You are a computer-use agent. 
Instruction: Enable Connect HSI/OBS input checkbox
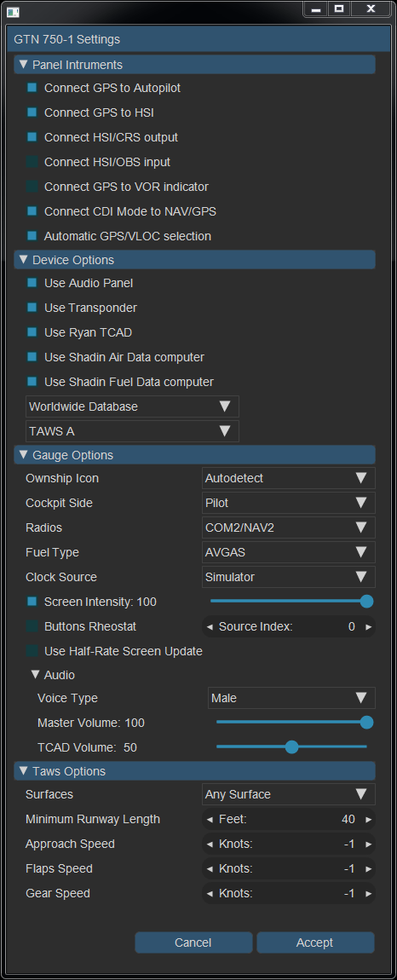point(32,162)
